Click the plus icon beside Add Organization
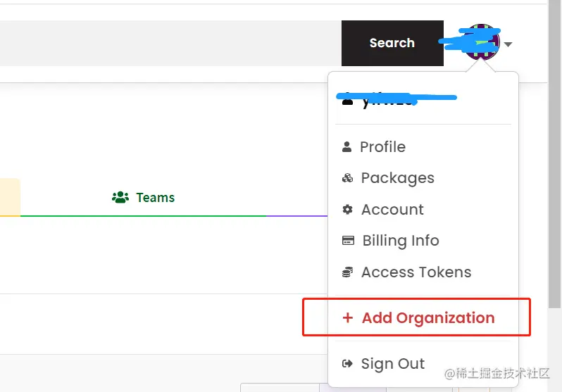Viewport: 562px width, 392px height. point(347,318)
